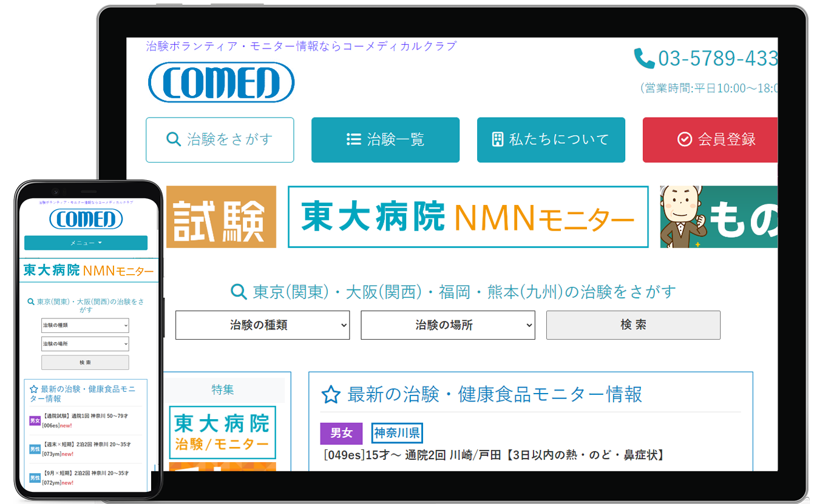The width and height of the screenshot is (814, 504).
Task: Click the magnifier icon in 治験をさがす button
Action: pos(173,139)
